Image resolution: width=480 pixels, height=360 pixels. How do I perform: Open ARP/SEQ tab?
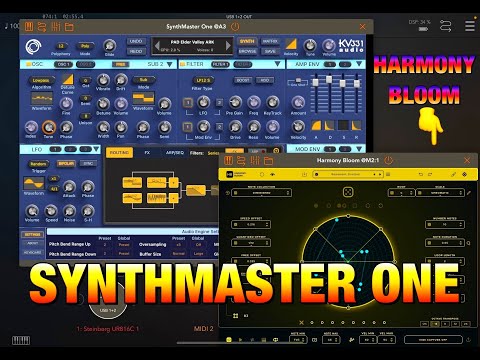pyautogui.click(x=175, y=153)
